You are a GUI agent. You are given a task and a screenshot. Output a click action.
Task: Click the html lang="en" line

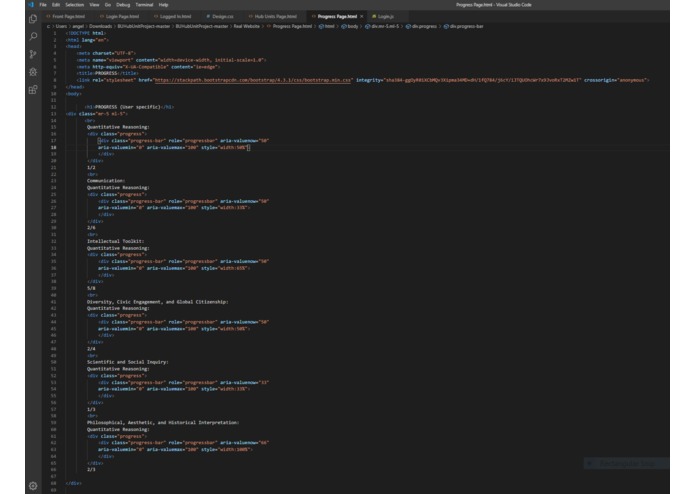[x=87, y=40]
